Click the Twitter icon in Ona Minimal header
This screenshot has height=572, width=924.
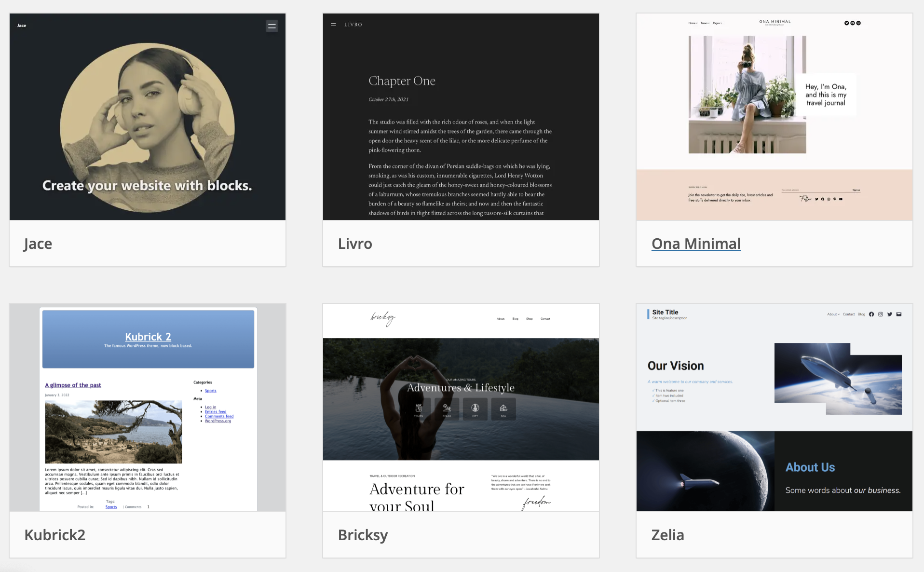pyautogui.click(x=846, y=23)
